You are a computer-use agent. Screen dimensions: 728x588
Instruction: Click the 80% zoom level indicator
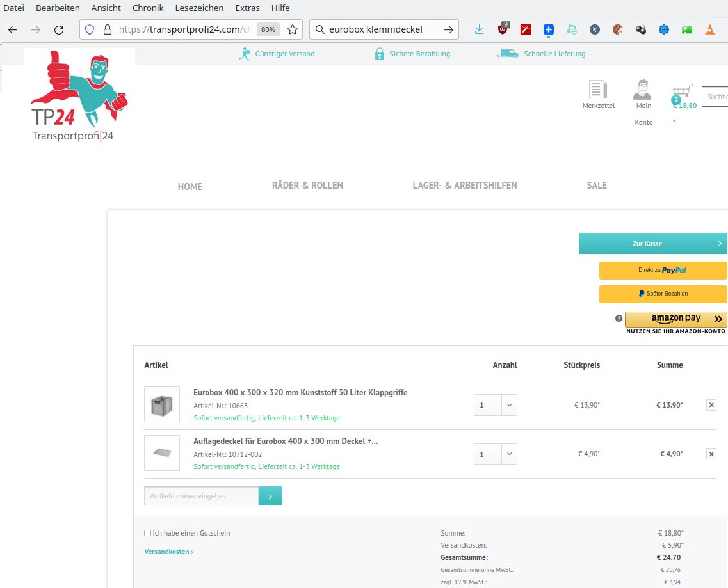(268, 29)
